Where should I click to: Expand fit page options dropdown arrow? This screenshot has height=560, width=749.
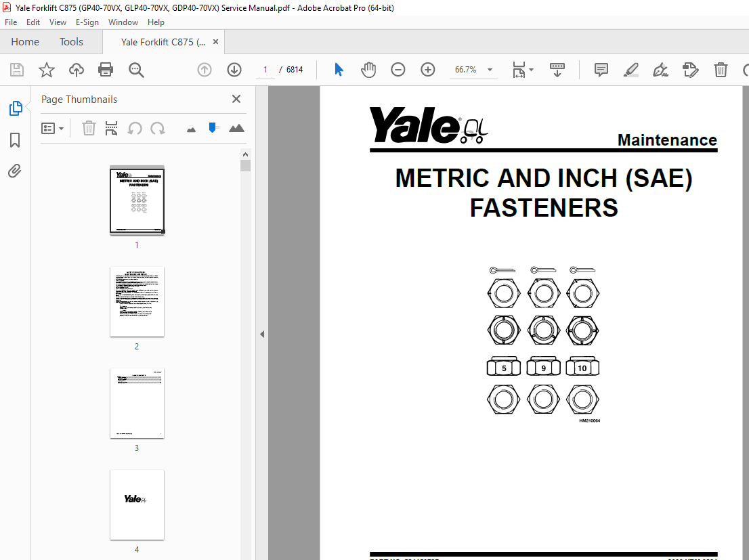531,70
